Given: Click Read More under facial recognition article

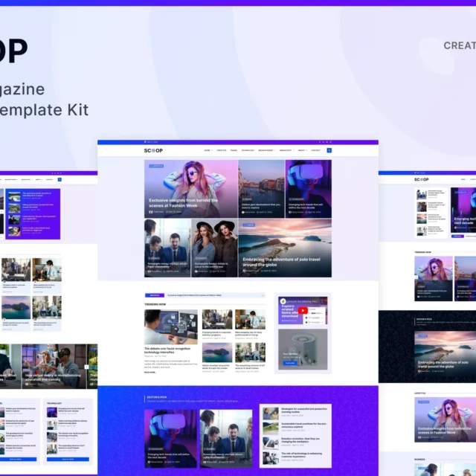Looking at the screenshot, I should [150, 372].
